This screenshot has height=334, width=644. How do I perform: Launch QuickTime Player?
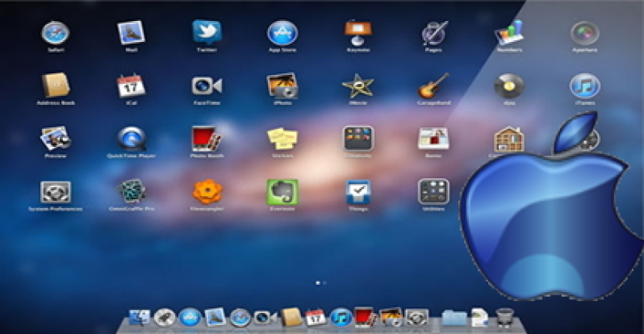131,139
